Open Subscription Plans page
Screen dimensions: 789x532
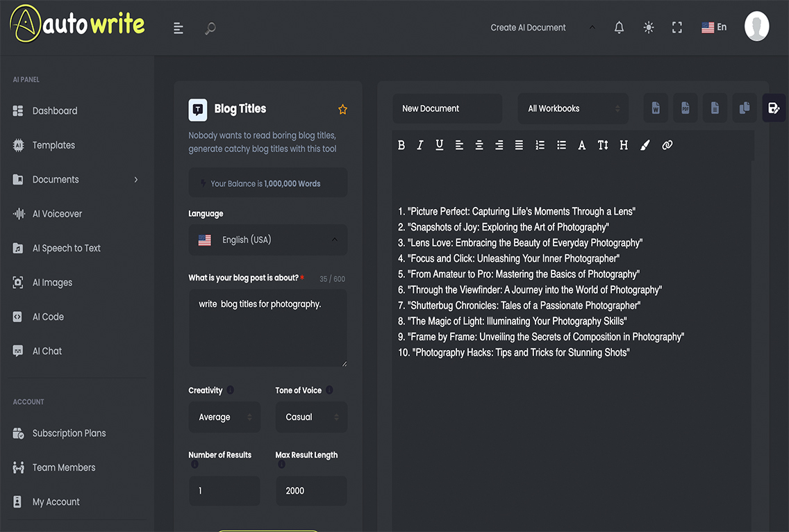69,433
